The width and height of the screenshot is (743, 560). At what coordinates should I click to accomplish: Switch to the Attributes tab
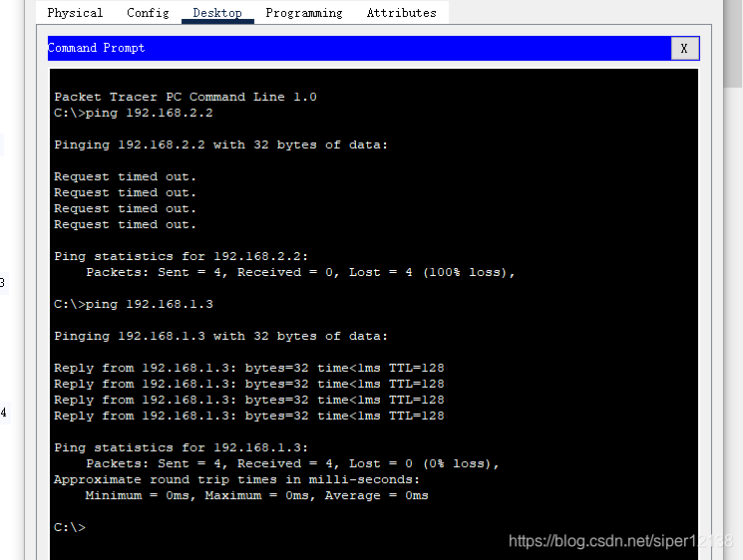click(x=401, y=13)
